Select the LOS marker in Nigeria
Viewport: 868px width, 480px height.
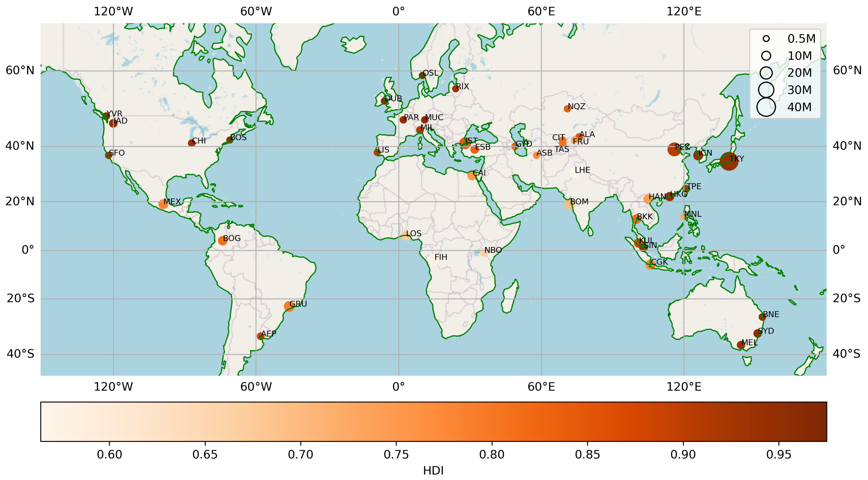coord(405,236)
